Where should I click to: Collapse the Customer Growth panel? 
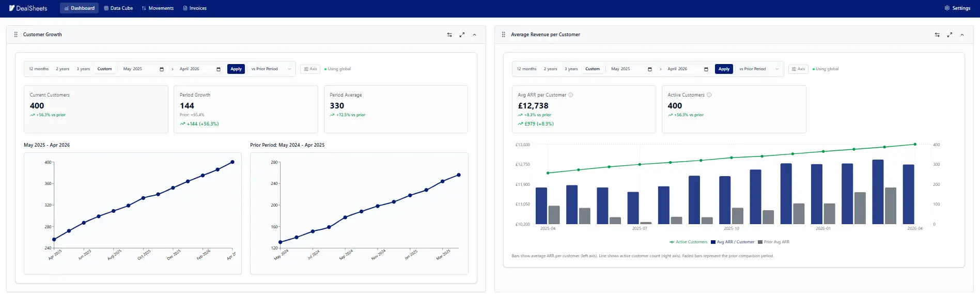pyautogui.click(x=474, y=35)
